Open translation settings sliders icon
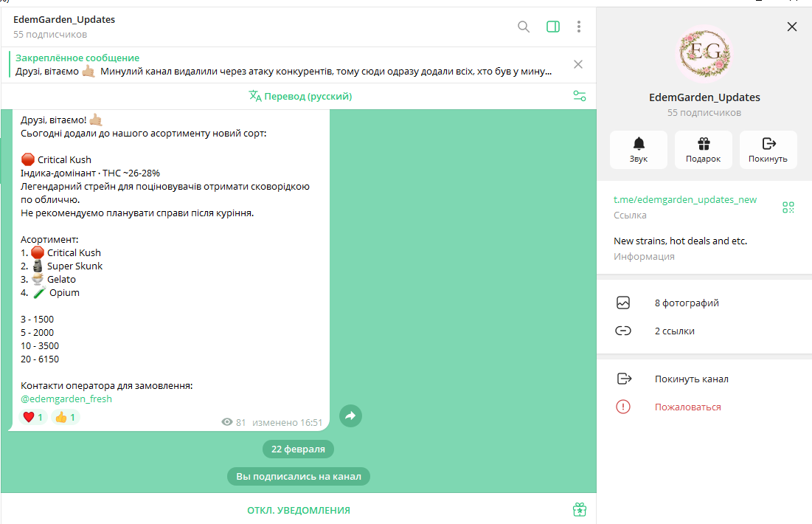Image resolution: width=812 pixels, height=524 pixels. pos(580,96)
